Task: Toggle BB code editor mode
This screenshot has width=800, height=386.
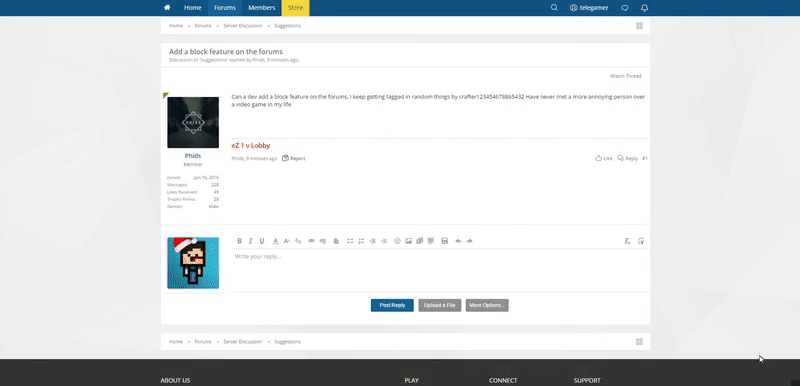Action: [641, 241]
